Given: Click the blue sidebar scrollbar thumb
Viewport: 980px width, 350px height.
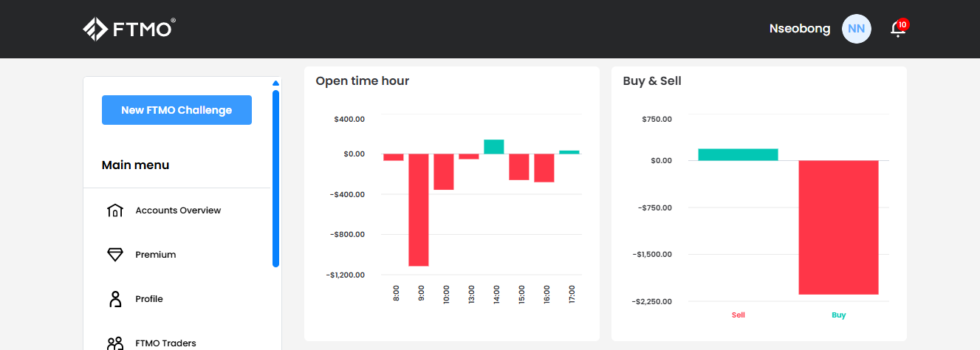Looking at the screenshot, I should (x=275, y=178).
